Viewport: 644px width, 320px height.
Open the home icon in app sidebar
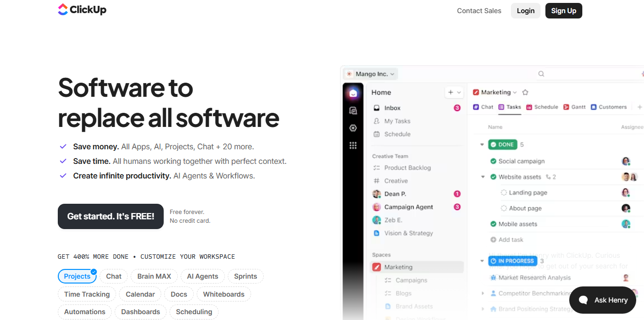[x=353, y=93]
